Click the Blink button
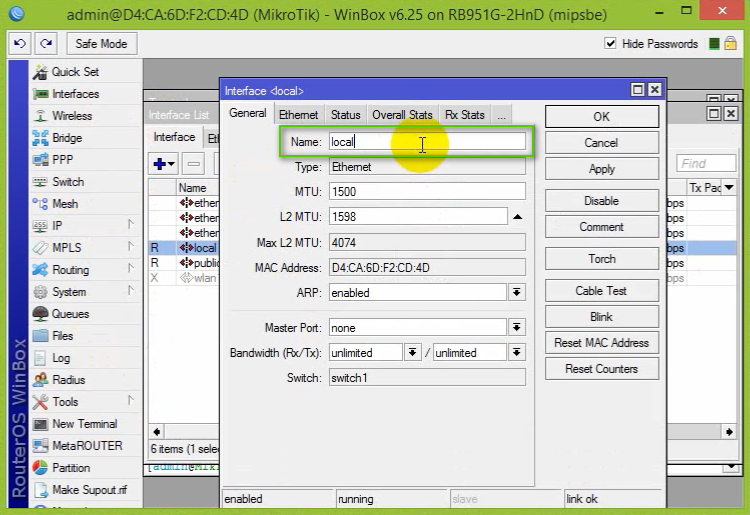This screenshot has height=515, width=750. (x=602, y=317)
